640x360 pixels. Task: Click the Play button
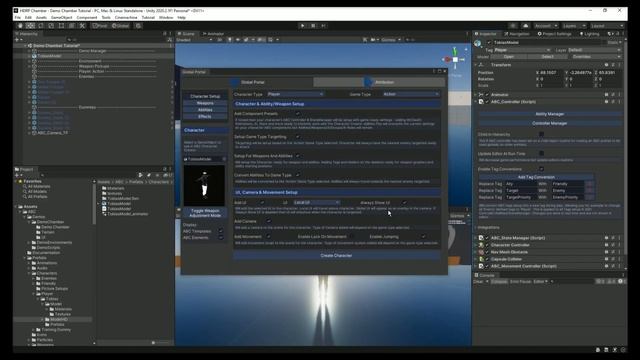(x=302, y=26)
